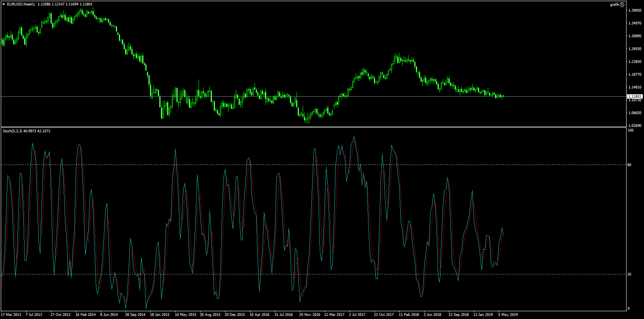Click the stochastic level 80 axis label

629,165
